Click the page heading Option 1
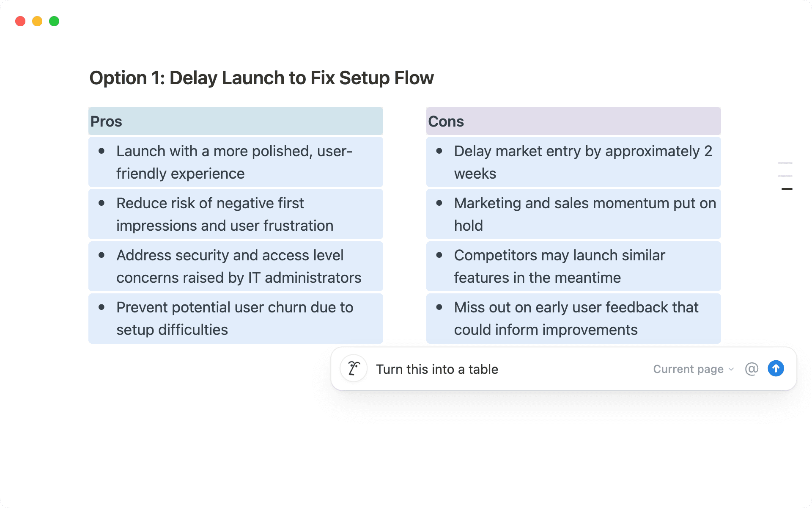The width and height of the screenshot is (812, 508). (261, 78)
